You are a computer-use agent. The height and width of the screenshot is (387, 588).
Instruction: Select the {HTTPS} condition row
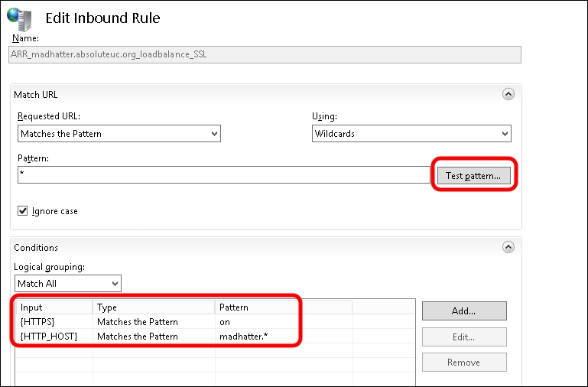[x=54, y=322]
